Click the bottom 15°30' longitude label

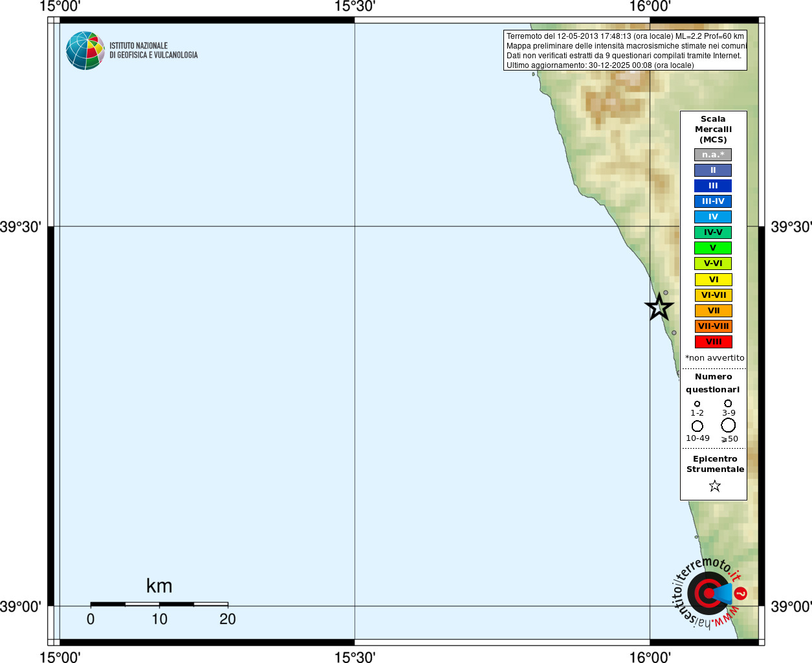point(355,657)
